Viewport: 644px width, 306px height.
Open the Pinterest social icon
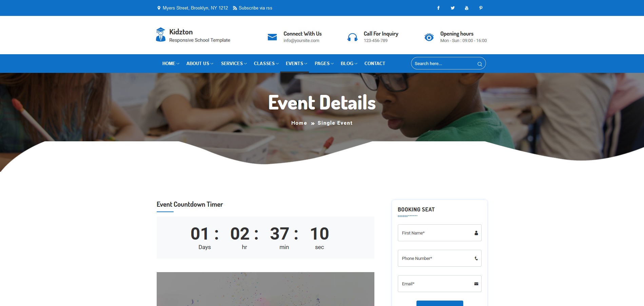click(x=481, y=8)
